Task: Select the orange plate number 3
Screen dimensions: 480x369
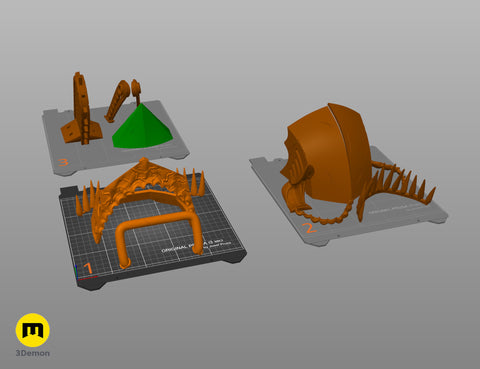Action: 63,162
